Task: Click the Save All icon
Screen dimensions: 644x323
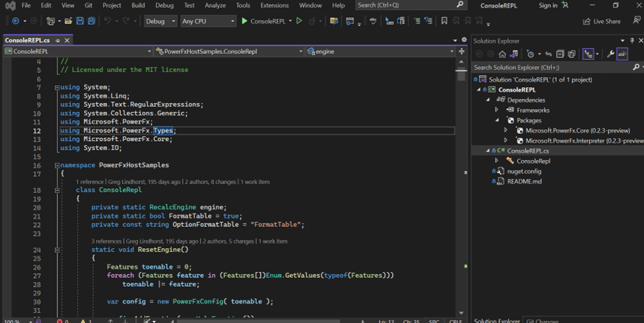Action: [92, 21]
